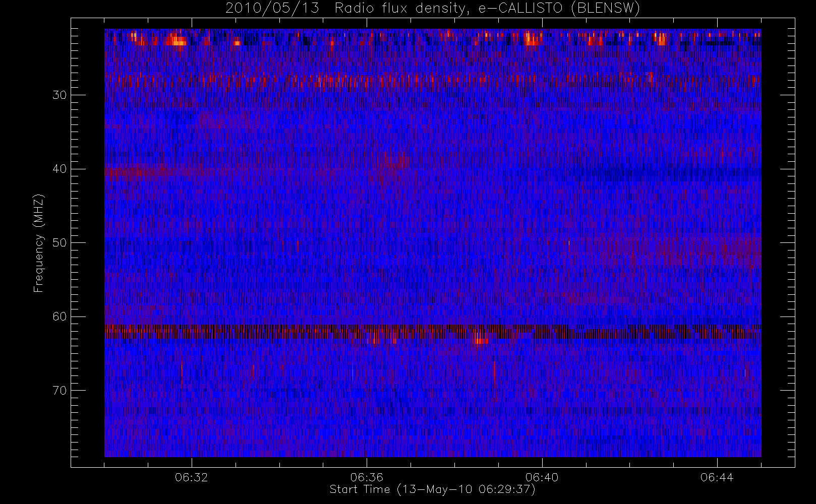Image resolution: width=816 pixels, height=504 pixels.
Task: Click the Frequency (MHZ) axis label
Action: (38, 243)
